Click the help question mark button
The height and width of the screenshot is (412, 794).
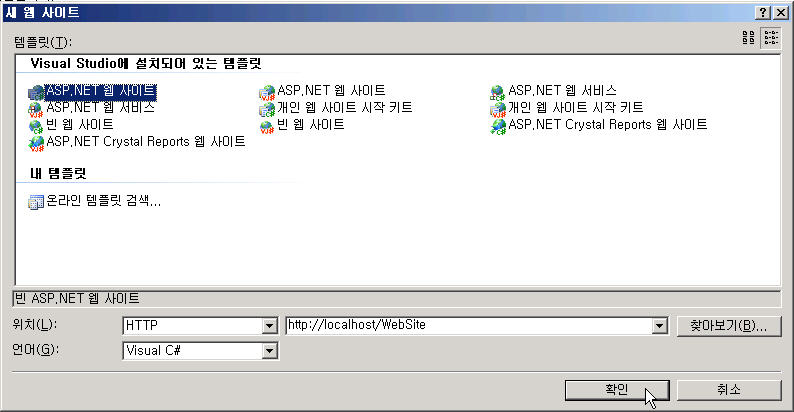(x=763, y=13)
